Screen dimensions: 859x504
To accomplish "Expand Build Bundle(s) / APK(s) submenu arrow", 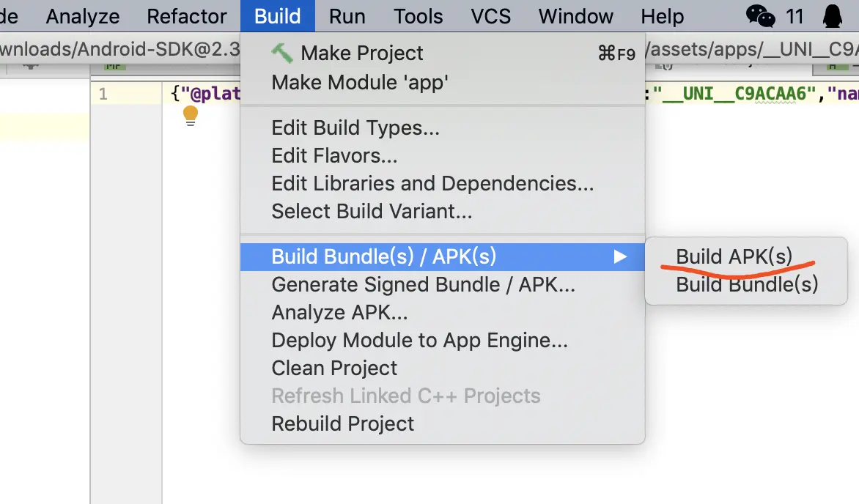I will [620, 256].
